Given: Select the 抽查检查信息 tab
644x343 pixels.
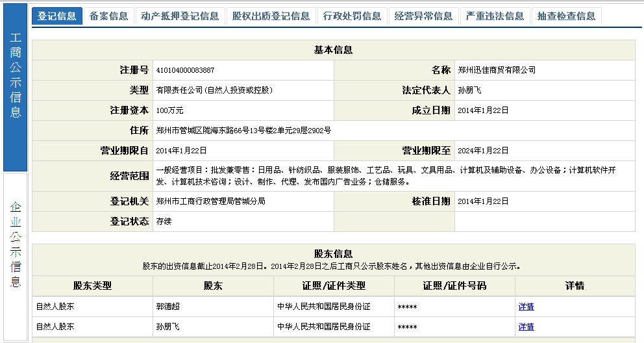Looking at the screenshot, I should (x=566, y=16).
